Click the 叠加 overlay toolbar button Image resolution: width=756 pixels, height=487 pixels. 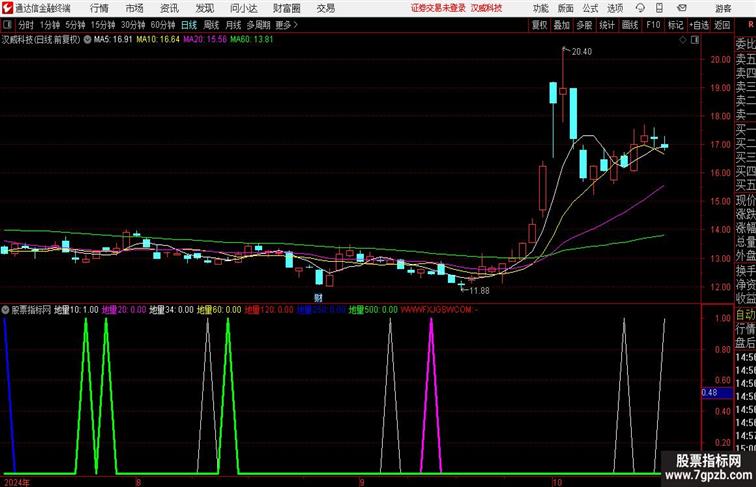pos(562,25)
